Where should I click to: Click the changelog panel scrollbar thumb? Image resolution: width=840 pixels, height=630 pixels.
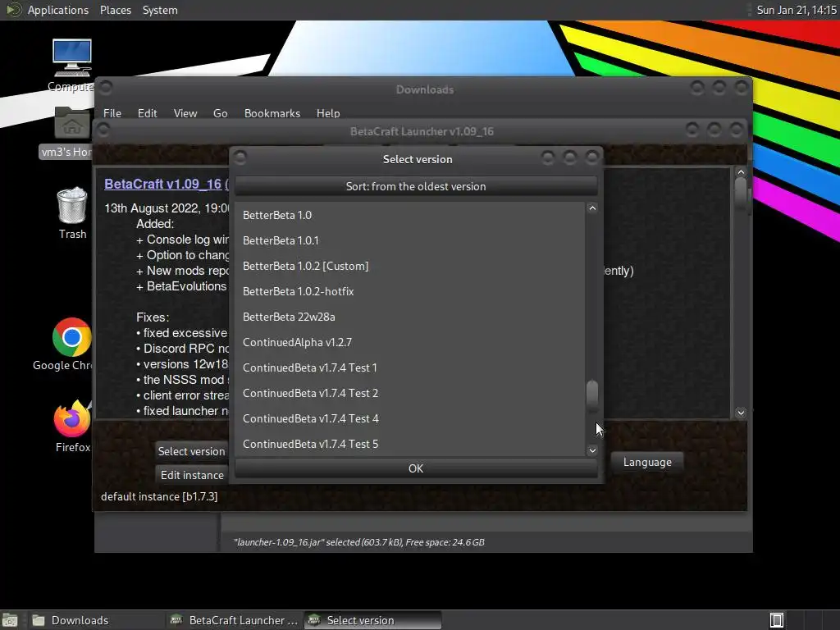[x=741, y=192]
